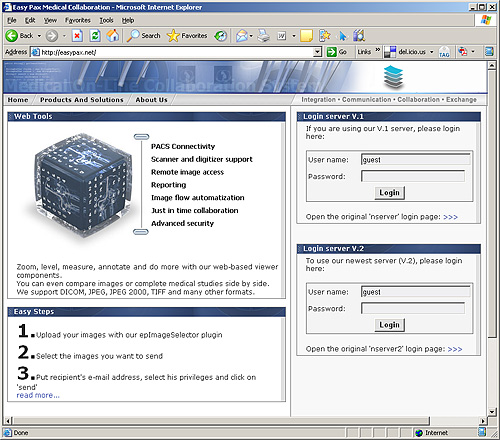Click the vertical scrollbar up arrow
This screenshot has height=440, width=500.
coord(492,65)
